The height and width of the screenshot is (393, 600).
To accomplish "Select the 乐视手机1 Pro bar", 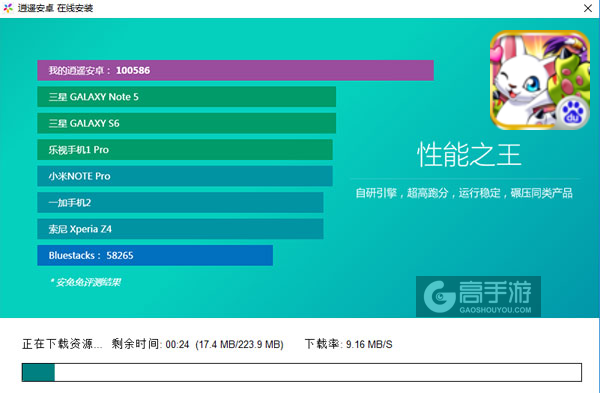I will 185,150.
